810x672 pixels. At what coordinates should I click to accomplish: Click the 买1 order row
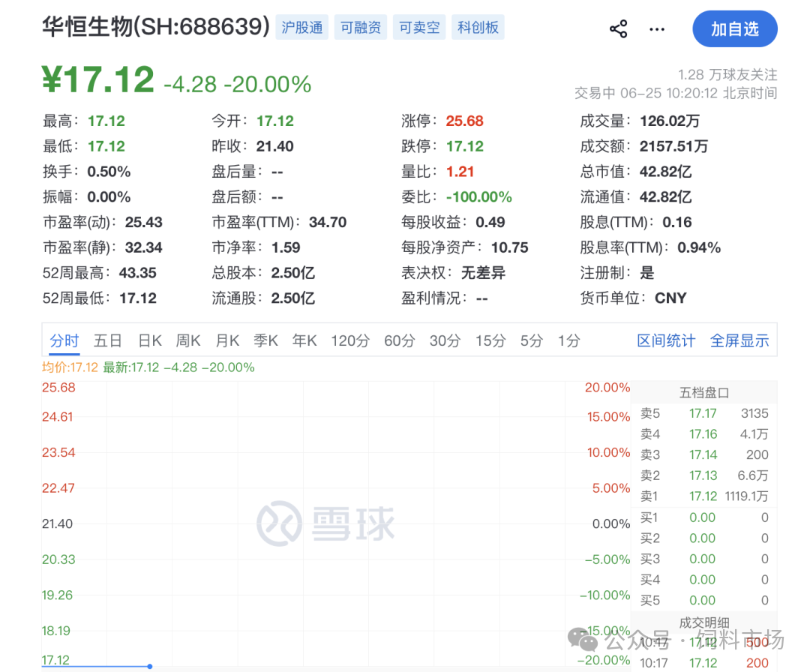coord(704,517)
